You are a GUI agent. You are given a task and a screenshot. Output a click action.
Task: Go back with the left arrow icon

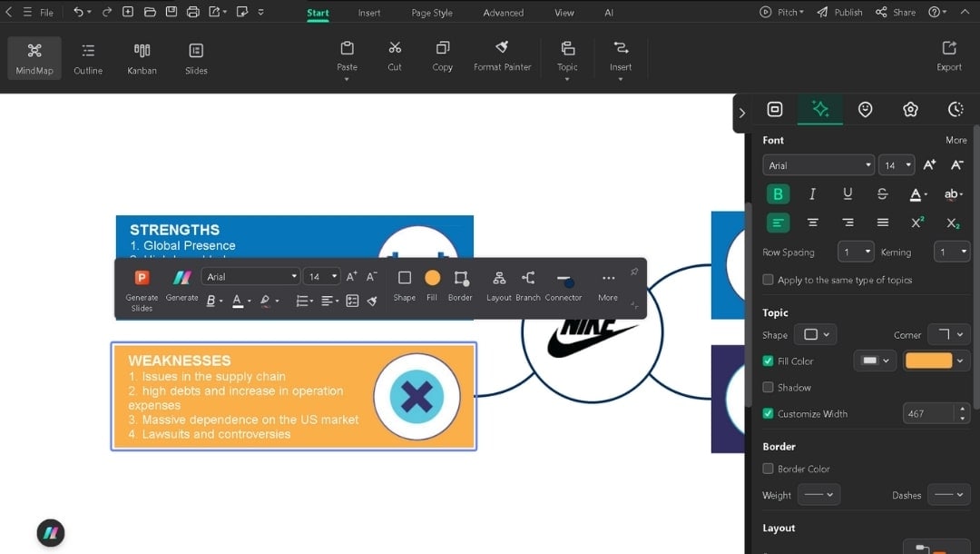(x=9, y=12)
